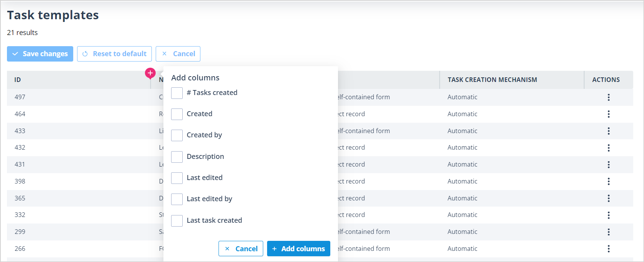Enable the Created by column checkbox

click(x=177, y=135)
